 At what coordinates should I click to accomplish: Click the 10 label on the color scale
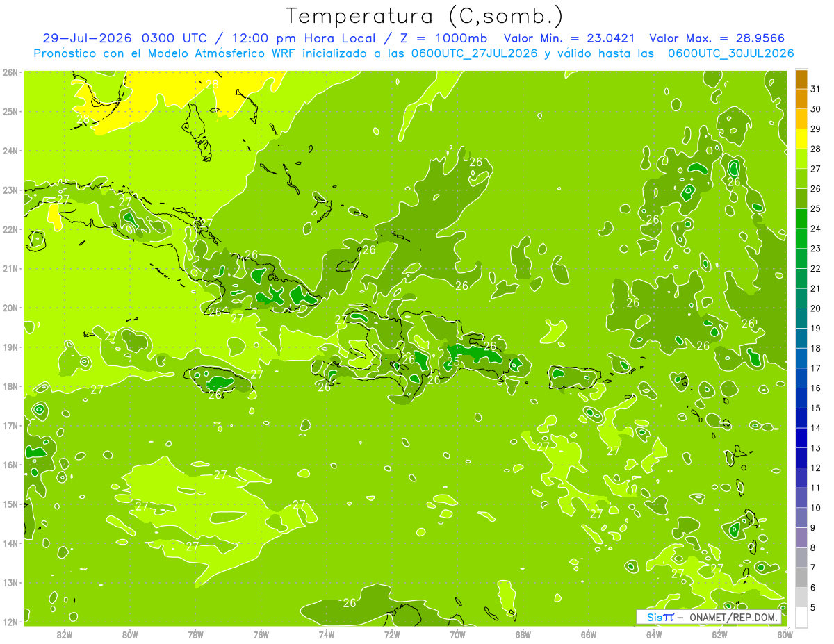[x=816, y=508]
